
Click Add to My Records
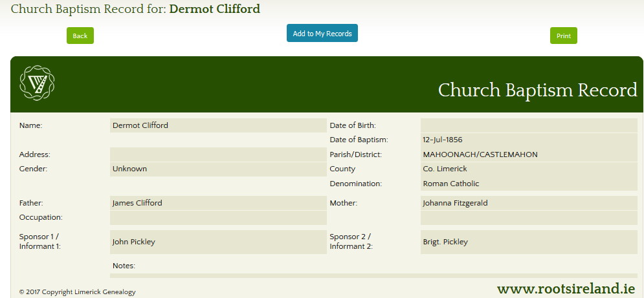point(322,33)
